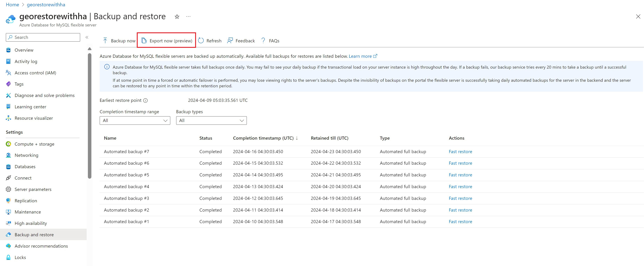
Task: Click the favorite star icon
Action: [x=177, y=17]
